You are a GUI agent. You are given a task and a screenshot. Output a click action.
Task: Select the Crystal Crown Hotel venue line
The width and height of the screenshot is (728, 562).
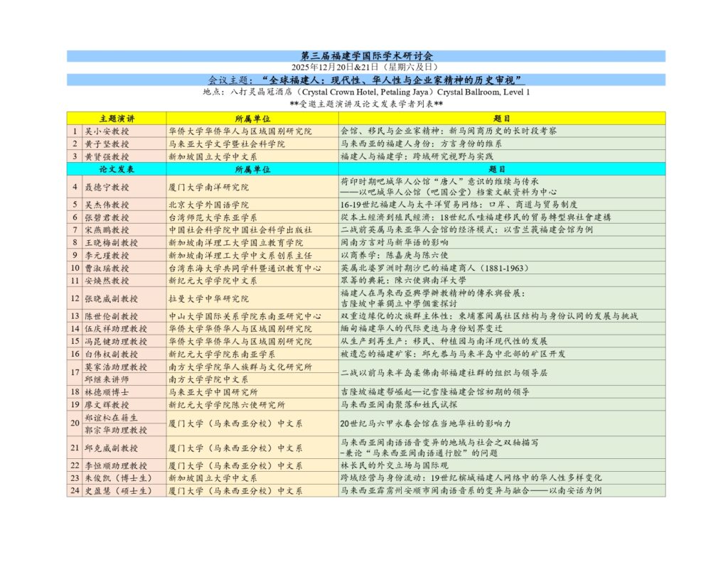(366, 92)
